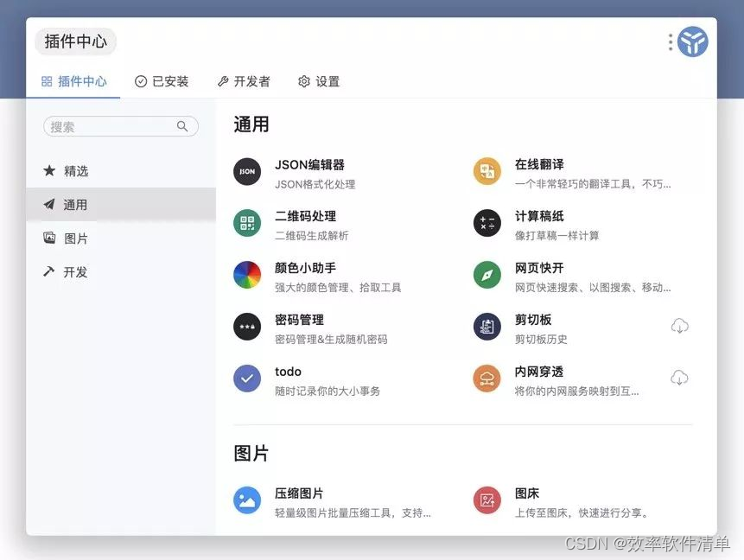Switch to the 已安装 tab
This screenshot has width=744, height=560.
coord(162,81)
